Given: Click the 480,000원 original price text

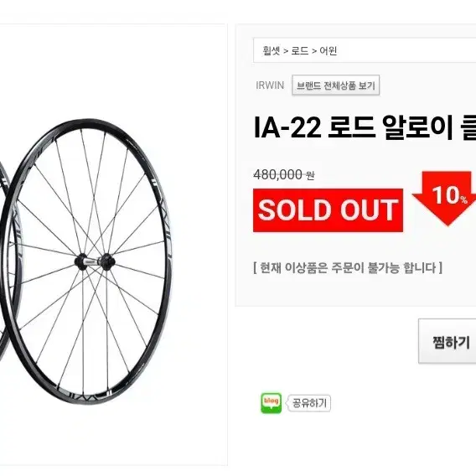Looking at the screenshot, I should 284,174.
